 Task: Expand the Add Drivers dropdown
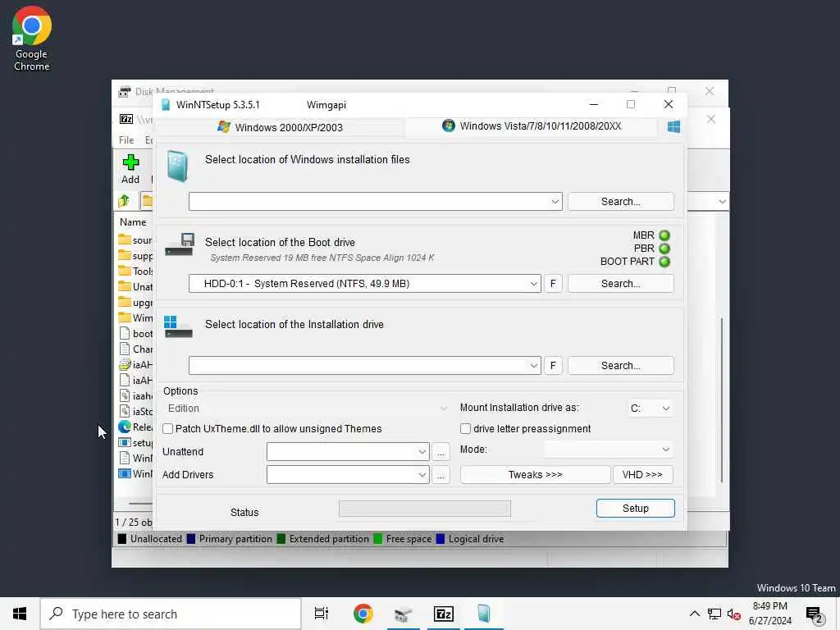[422, 475]
